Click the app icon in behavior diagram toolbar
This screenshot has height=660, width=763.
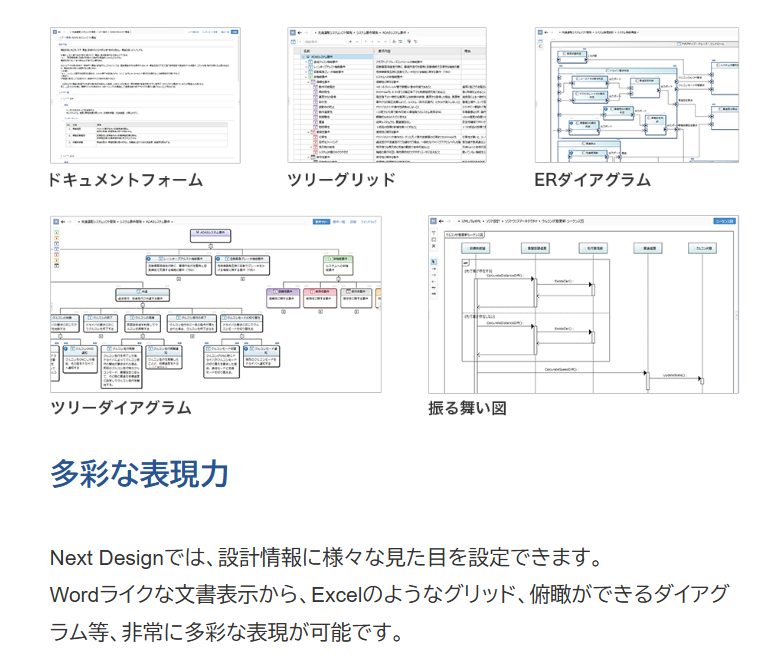tap(434, 221)
